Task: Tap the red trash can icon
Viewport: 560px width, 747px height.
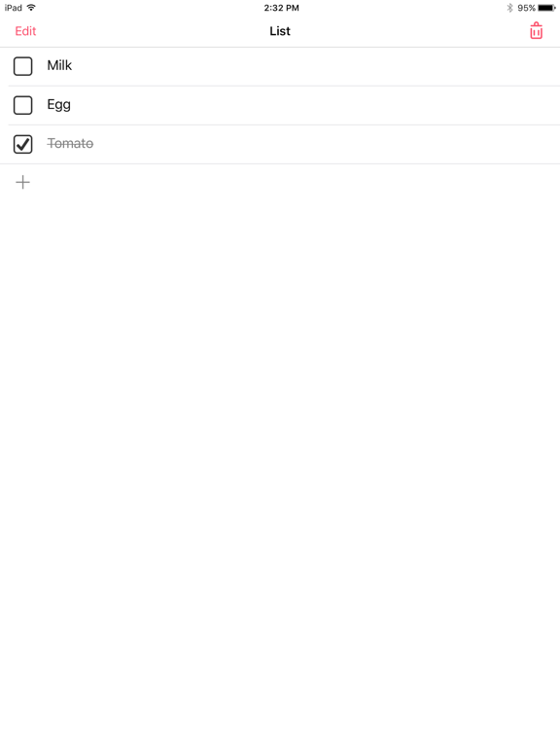Action: pos(537,31)
